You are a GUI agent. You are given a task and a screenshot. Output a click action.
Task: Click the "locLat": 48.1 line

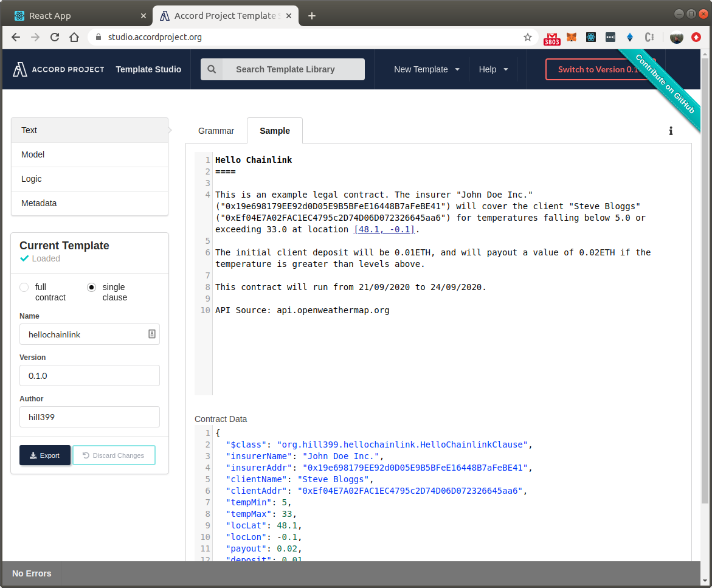[x=264, y=525]
